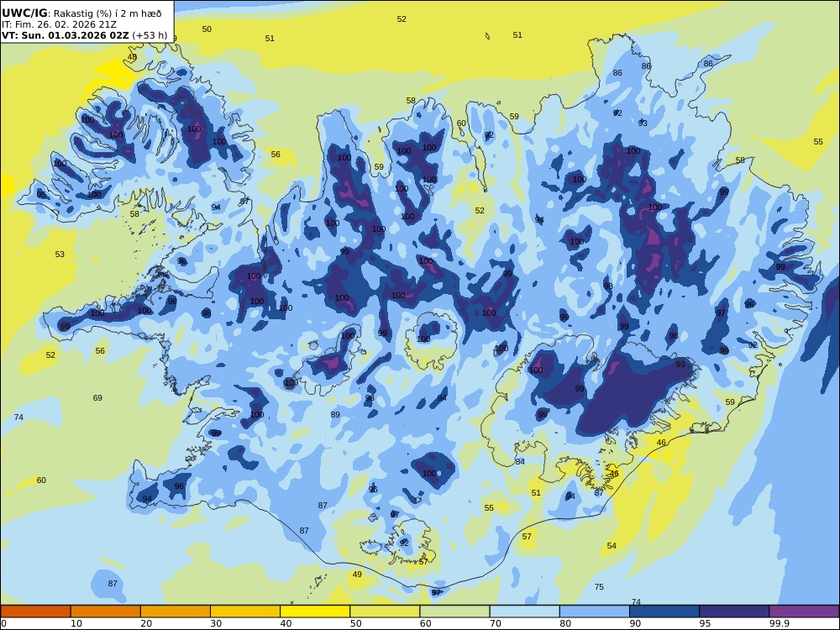
Task: Click the '70' legend tick label
Action: click(496, 623)
